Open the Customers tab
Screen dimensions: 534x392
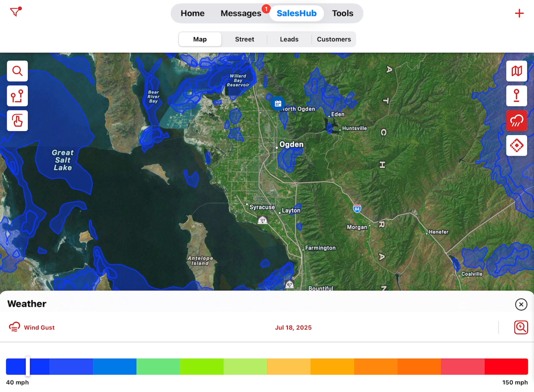[x=334, y=39]
